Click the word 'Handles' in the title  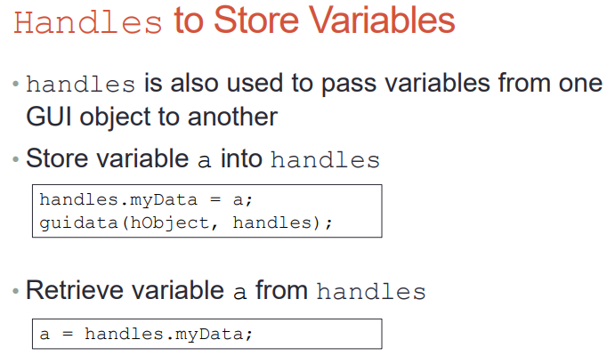click(x=88, y=23)
